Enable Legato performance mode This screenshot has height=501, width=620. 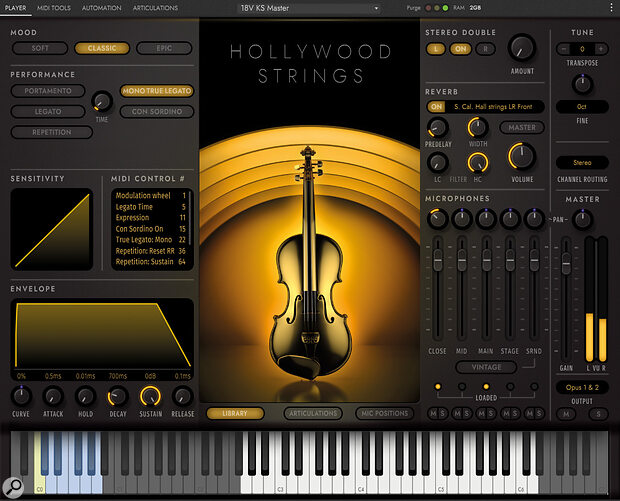click(48, 112)
